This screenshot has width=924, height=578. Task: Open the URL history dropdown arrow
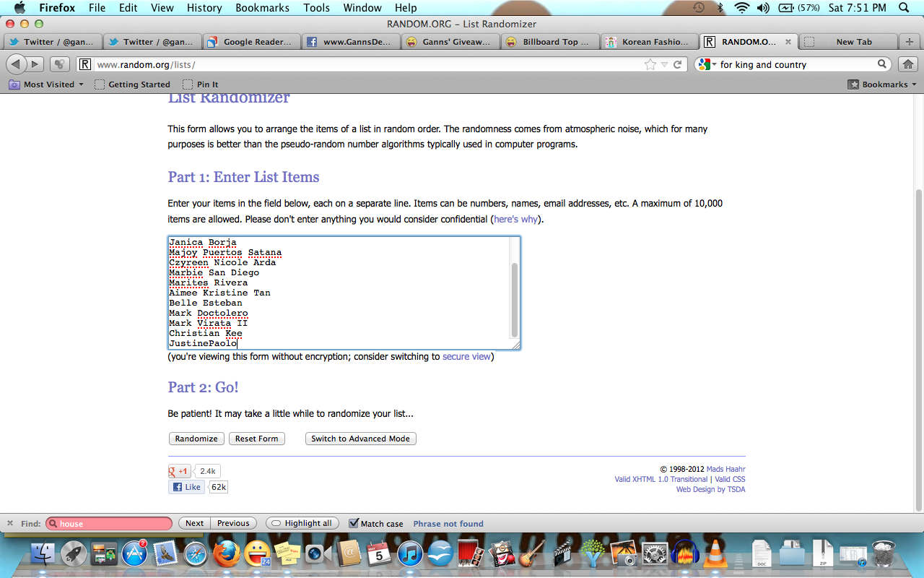664,64
